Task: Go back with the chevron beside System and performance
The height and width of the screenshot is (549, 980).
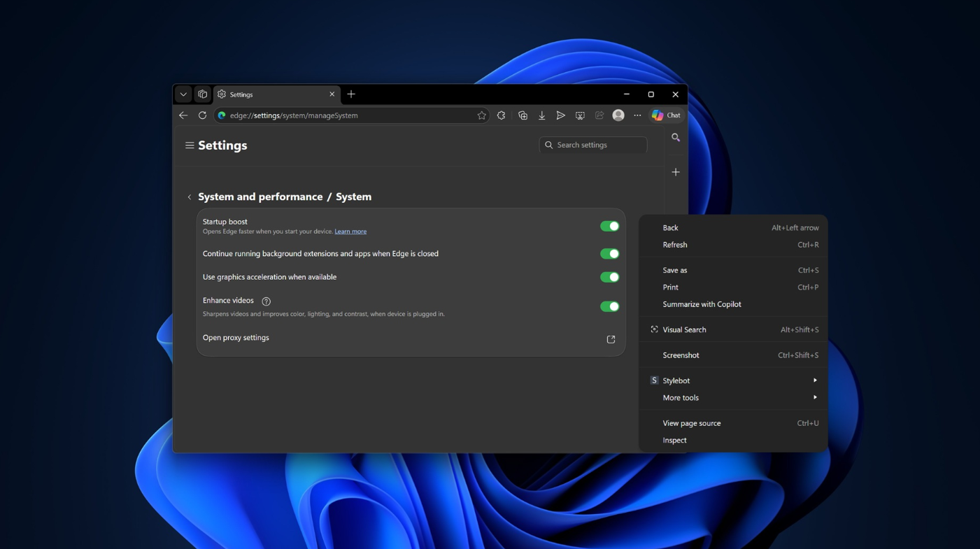Action: [x=190, y=197]
